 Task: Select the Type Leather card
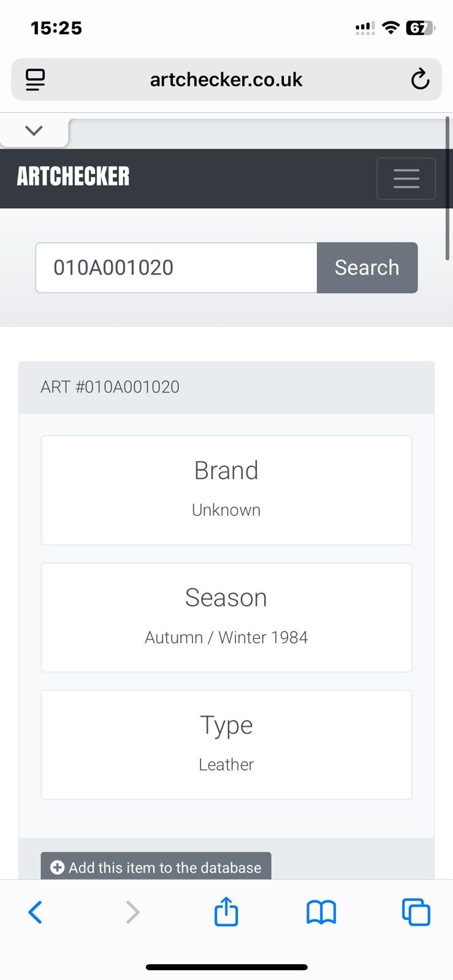click(226, 745)
